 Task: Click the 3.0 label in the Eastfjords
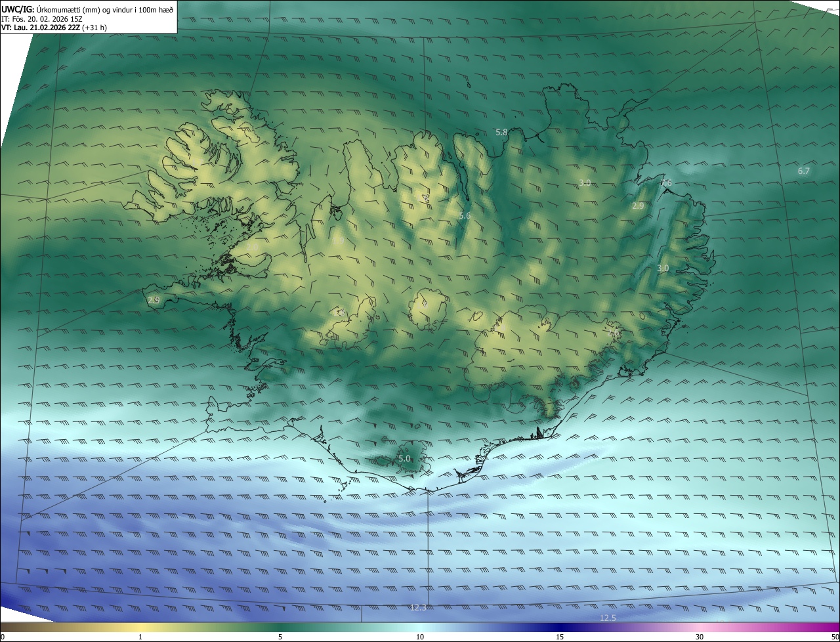coord(663,268)
